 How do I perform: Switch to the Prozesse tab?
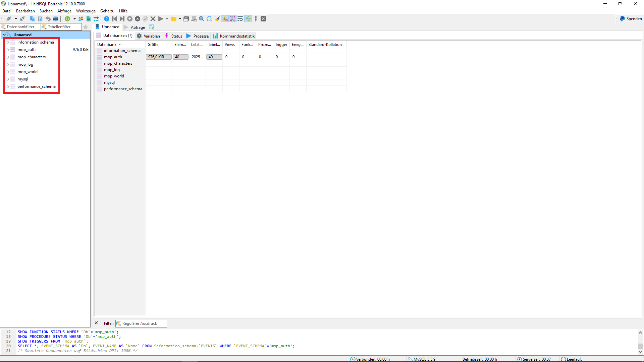[x=198, y=36]
